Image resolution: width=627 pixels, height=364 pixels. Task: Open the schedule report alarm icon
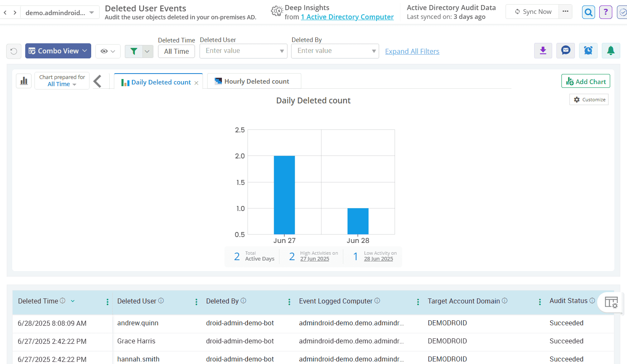click(x=588, y=50)
